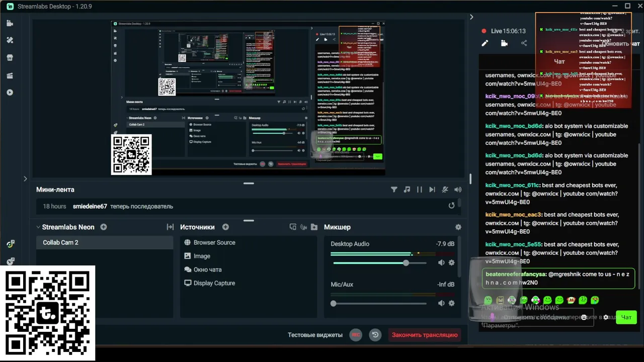Add a new source with plus icon
This screenshot has width=644, height=362.
click(x=225, y=227)
